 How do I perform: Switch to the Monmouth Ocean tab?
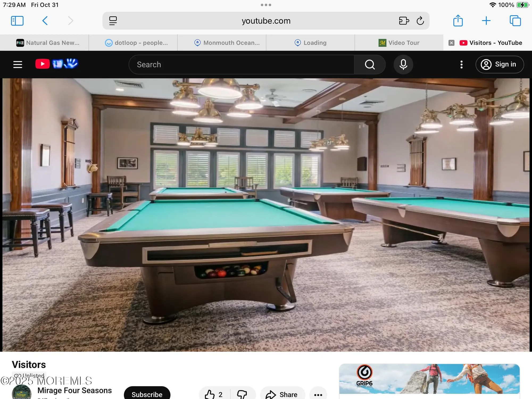tap(227, 43)
